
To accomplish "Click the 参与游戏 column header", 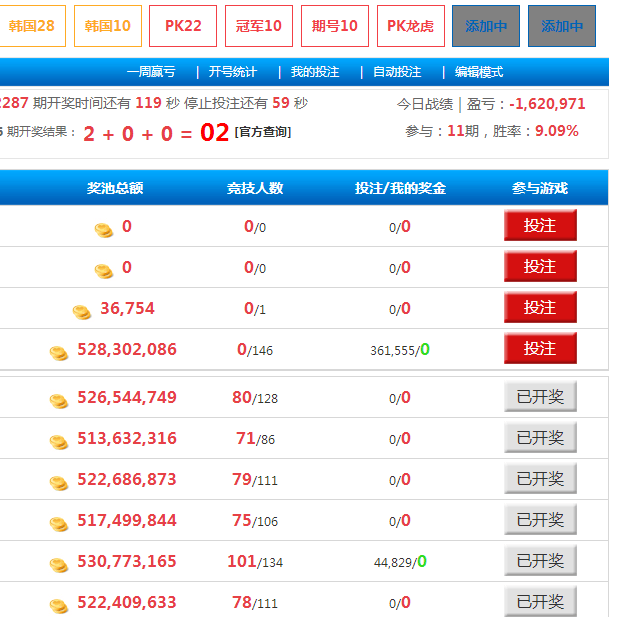I will click(x=540, y=188).
